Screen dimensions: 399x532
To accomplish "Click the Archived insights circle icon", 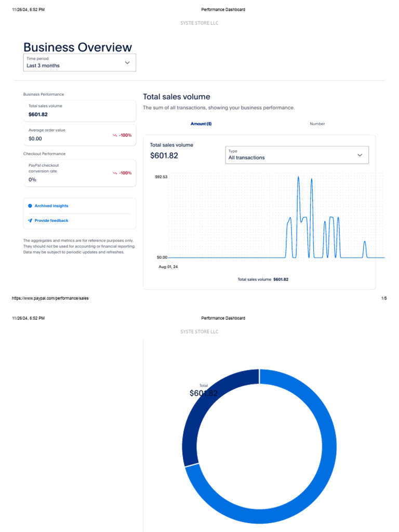I will pos(30,206).
